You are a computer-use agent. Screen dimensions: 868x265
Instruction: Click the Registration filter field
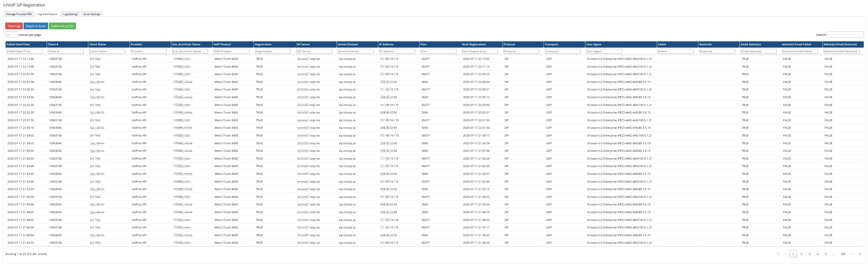[x=273, y=51]
